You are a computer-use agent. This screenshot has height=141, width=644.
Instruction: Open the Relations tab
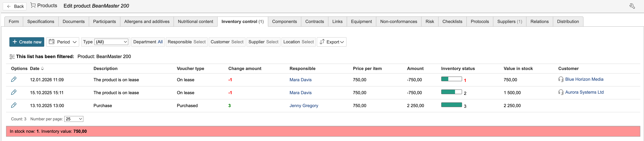pyautogui.click(x=540, y=21)
